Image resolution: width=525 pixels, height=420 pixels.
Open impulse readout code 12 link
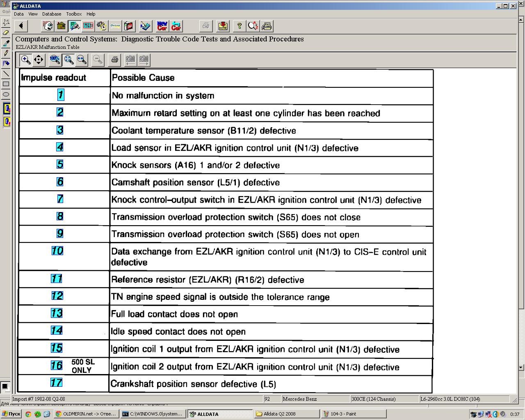coord(57,296)
